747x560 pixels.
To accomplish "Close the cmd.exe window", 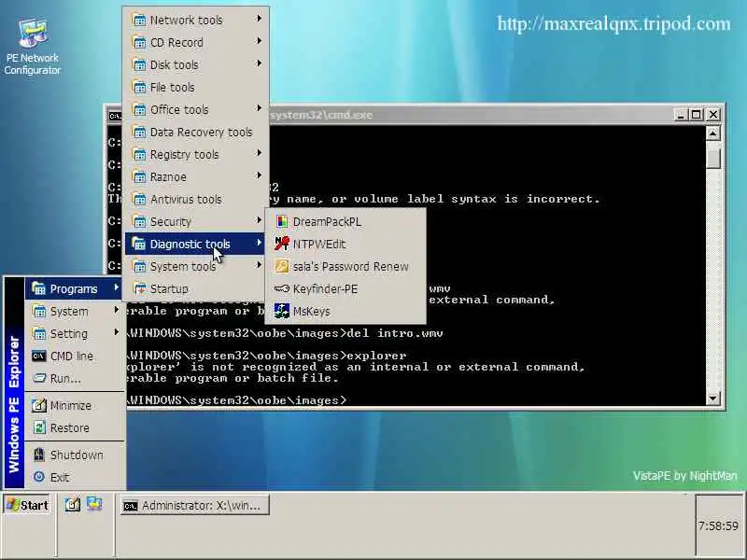I will coord(713,115).
